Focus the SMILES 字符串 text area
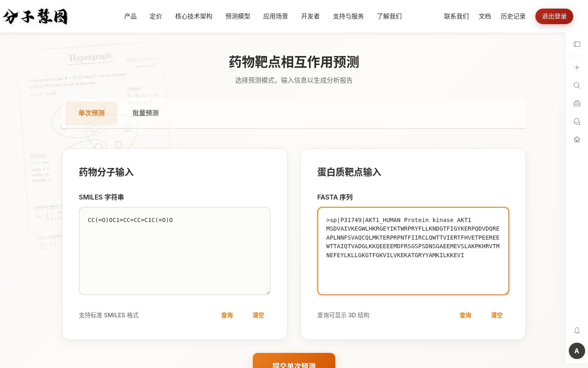 click(x=175, y=251)
